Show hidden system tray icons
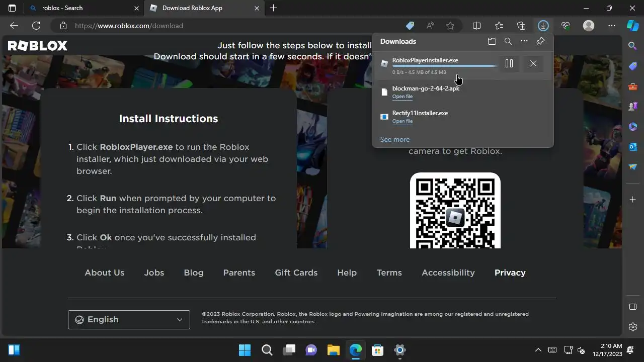Viewport: 644px width, 362px height. [538, 350]
